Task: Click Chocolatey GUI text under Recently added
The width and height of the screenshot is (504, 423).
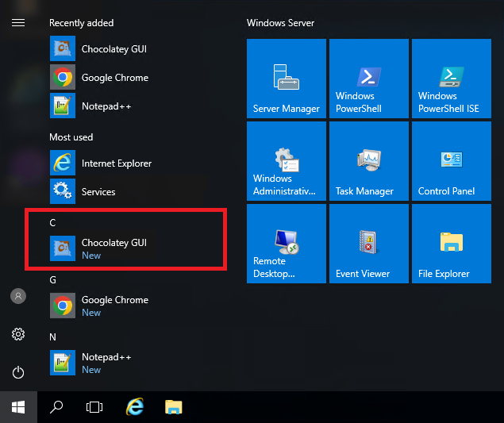Action: pos(114,49)
